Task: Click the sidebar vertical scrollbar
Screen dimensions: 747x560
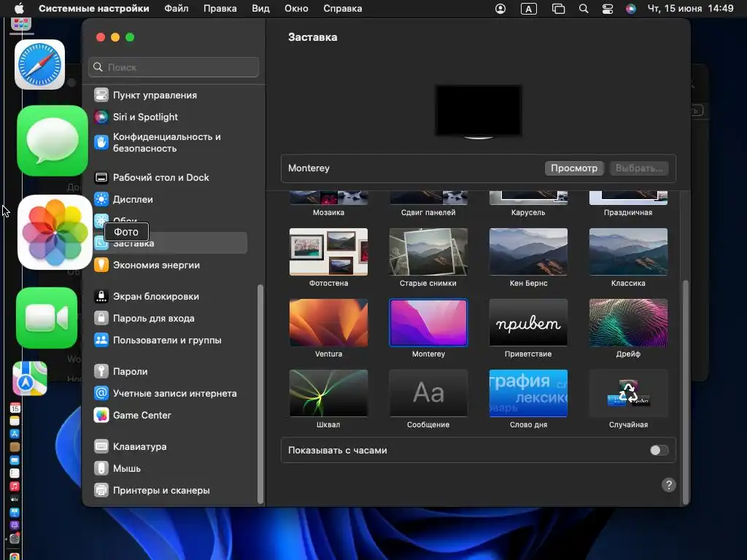Action: (260, 393)
